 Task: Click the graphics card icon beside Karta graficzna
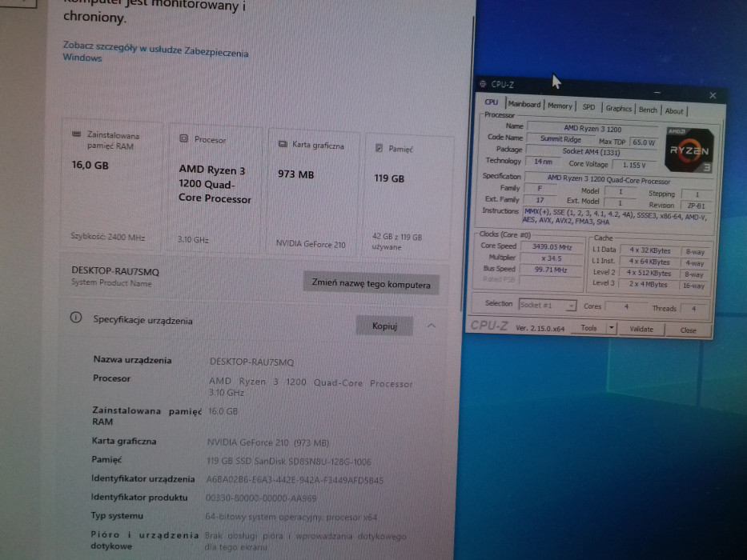click(x=283, y=144)
